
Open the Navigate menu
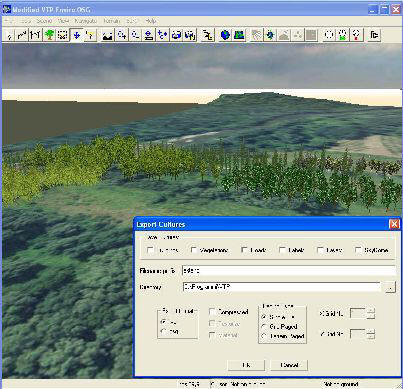coord(86,21)
